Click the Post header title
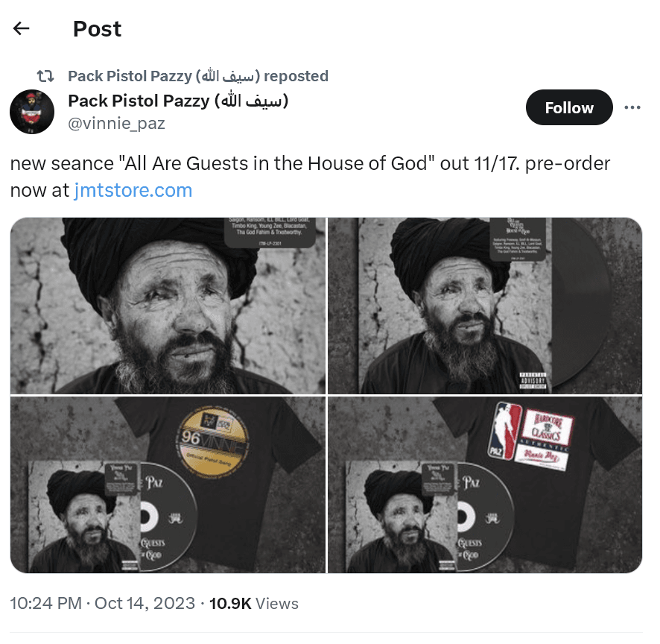660x644 pixels. click(97, 29)
